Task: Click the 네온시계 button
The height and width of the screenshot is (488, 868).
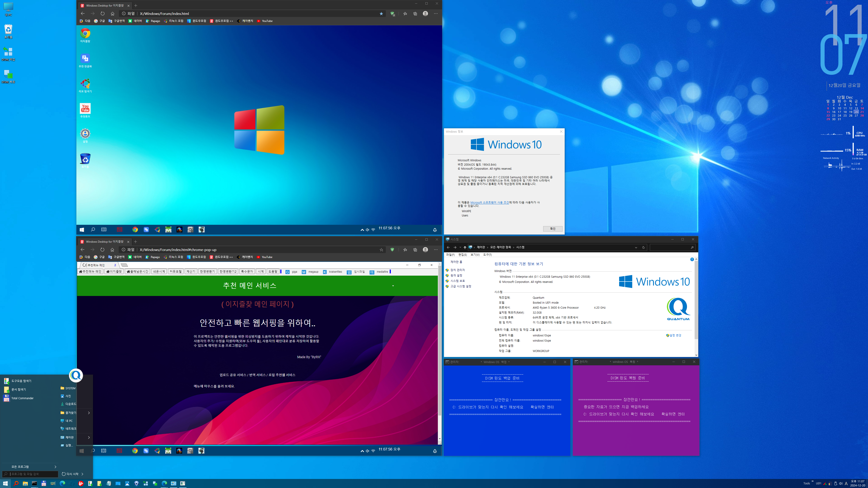Action: [x=159, y=271]
